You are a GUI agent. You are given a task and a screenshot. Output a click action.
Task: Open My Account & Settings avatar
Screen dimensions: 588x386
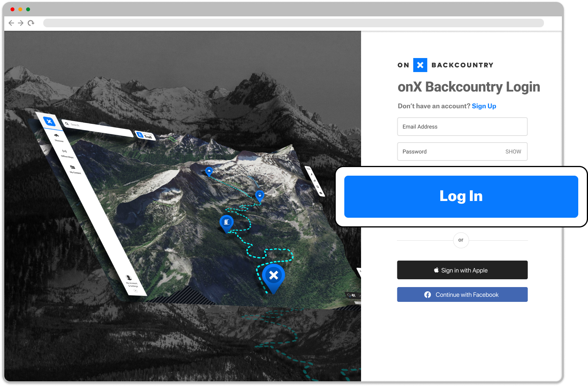[129, 278]
